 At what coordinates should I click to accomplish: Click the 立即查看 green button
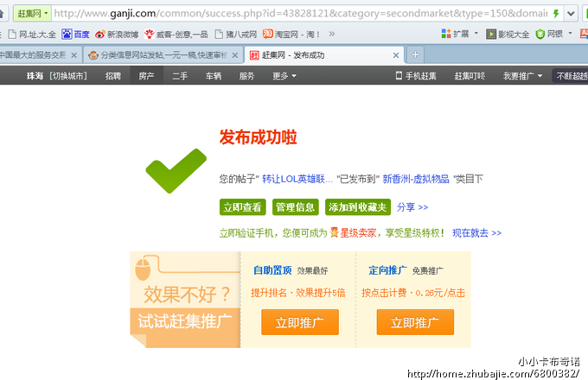[243, 207]
